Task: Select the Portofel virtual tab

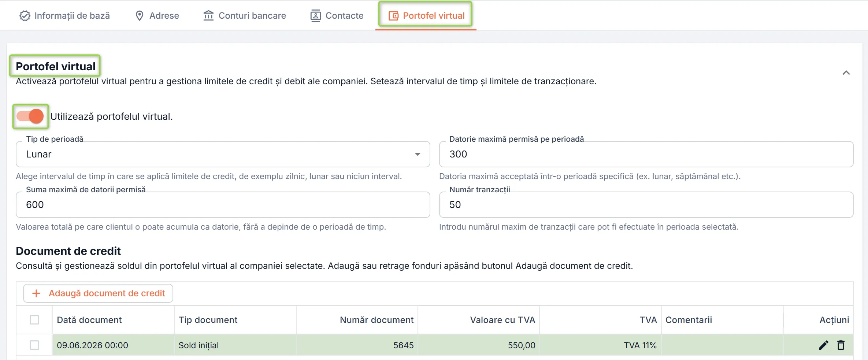Action: [426, 16]
